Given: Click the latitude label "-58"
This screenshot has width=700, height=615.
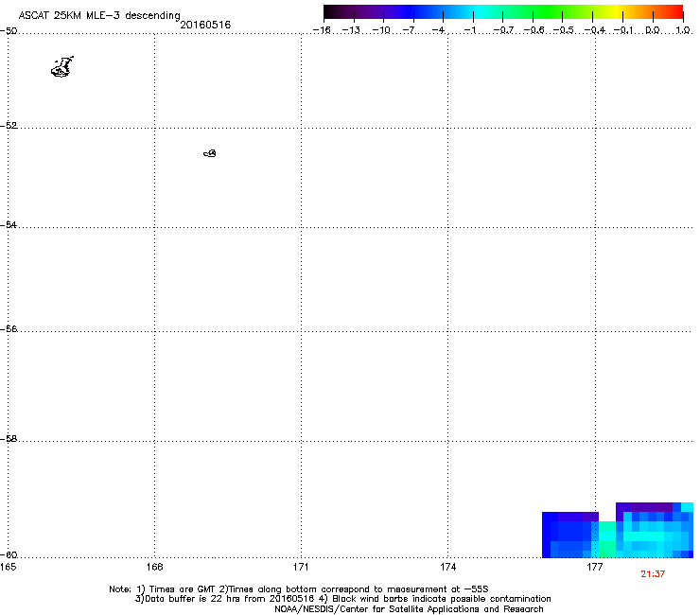Looking at the screenshot, I should pyautogui.click(x=9, y=439).
